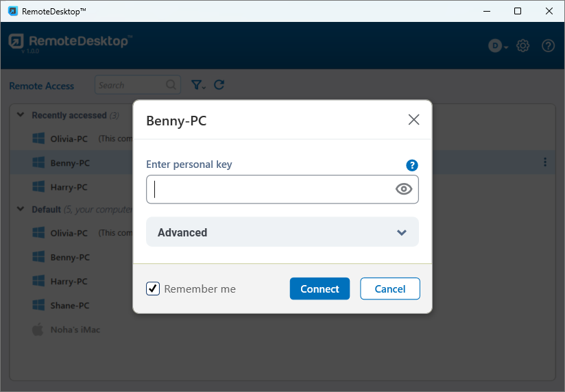The height and width of the screenshot is (392, 565).
Task: Click the header help question mark icon
Action: 548,46
